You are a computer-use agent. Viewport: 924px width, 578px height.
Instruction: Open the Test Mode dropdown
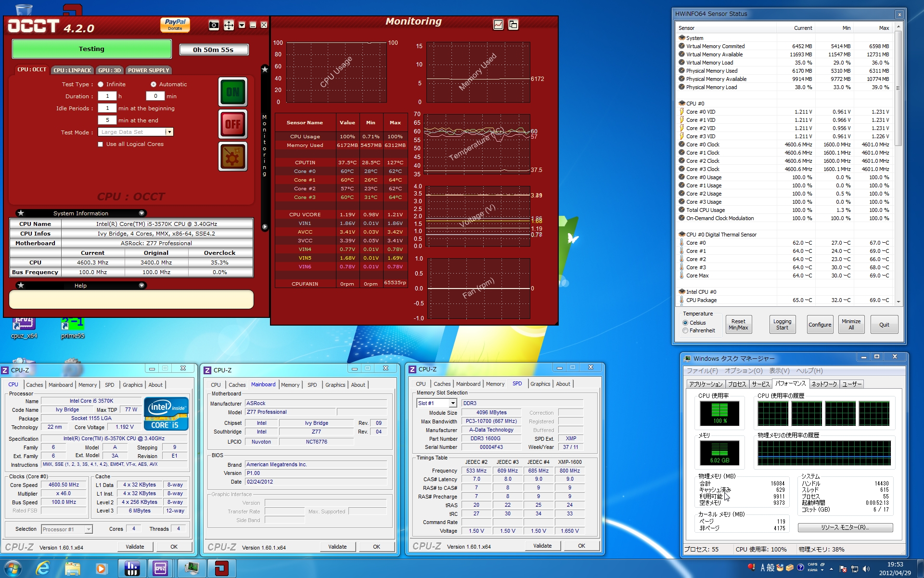[x=169, y=132]
